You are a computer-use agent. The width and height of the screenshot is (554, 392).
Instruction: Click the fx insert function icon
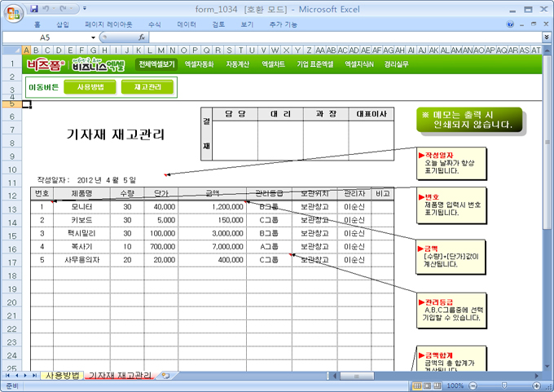click(x=142, y=37)
